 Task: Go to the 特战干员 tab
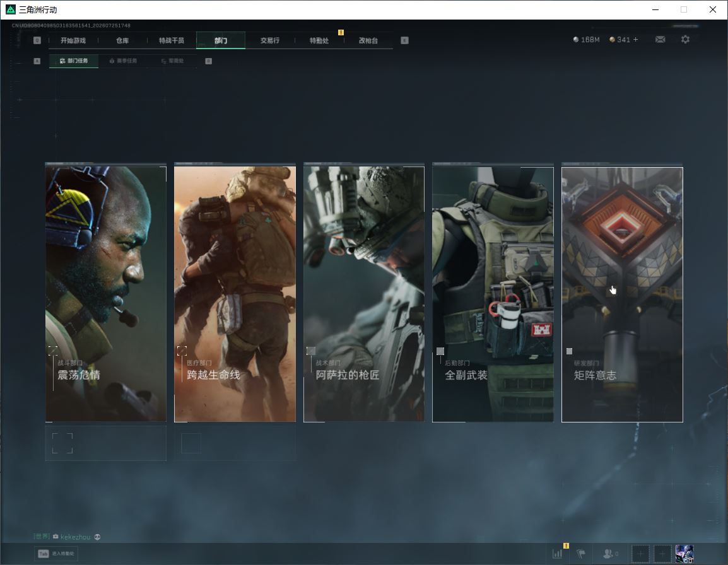(172, 40)
